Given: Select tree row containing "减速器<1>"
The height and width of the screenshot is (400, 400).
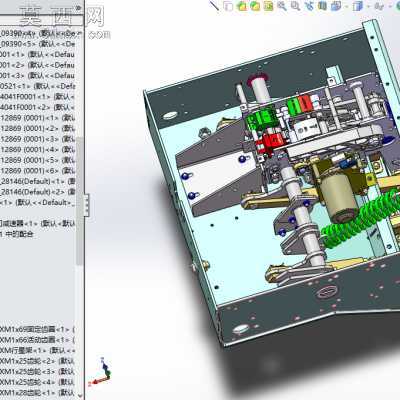Looking at the screenshot, I should click(37, 223).
